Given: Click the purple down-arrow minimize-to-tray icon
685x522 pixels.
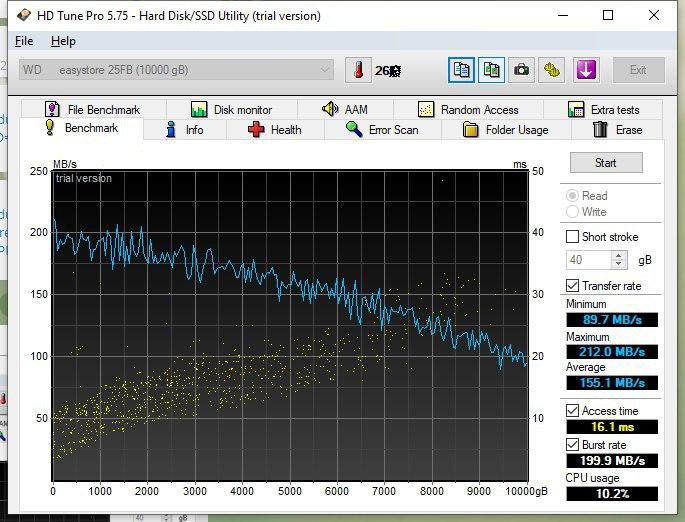Looking at the screenshot, I should tap(586, 70).
